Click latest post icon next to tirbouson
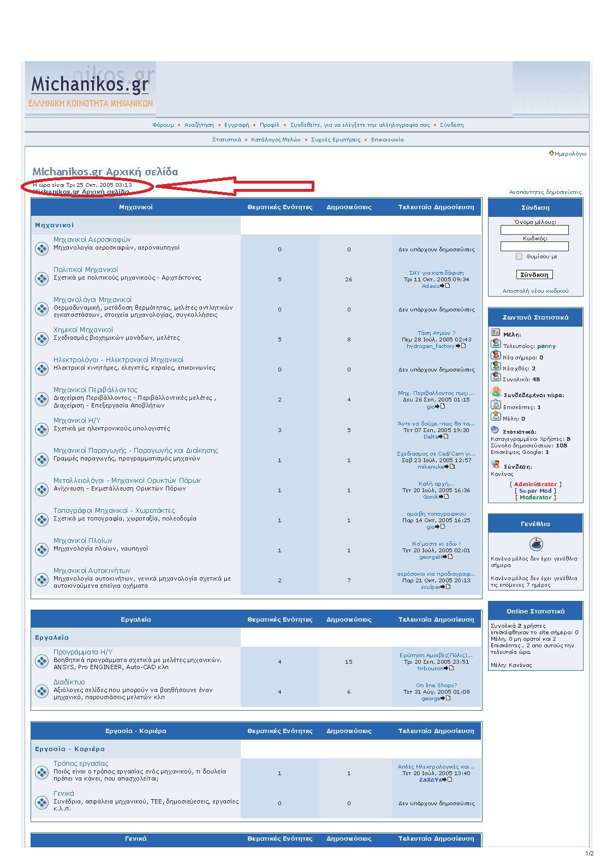The width and height of the screenshot is (613, 868). coord(448,668)
